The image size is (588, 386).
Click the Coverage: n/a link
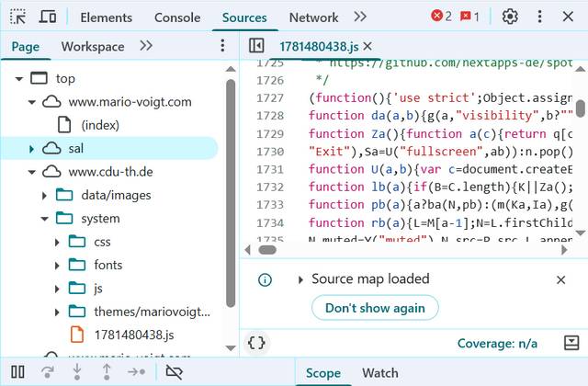pyautogui.click(x=497, y=343)
